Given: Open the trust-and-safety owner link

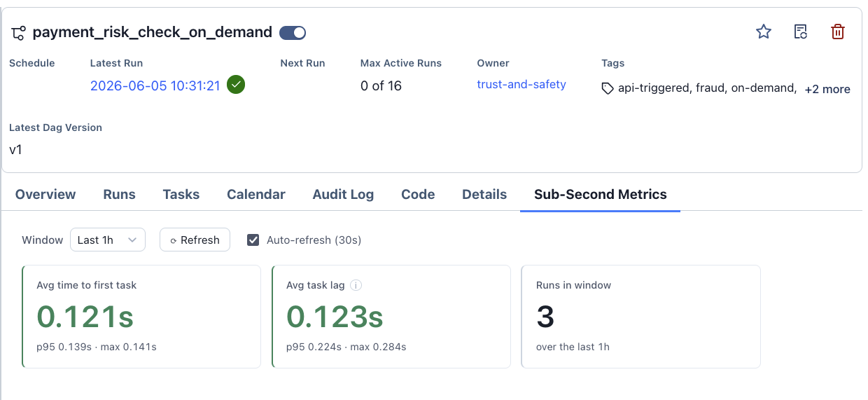Looking at the screenshot, I should pyautogui.click(x=521, y=84).
